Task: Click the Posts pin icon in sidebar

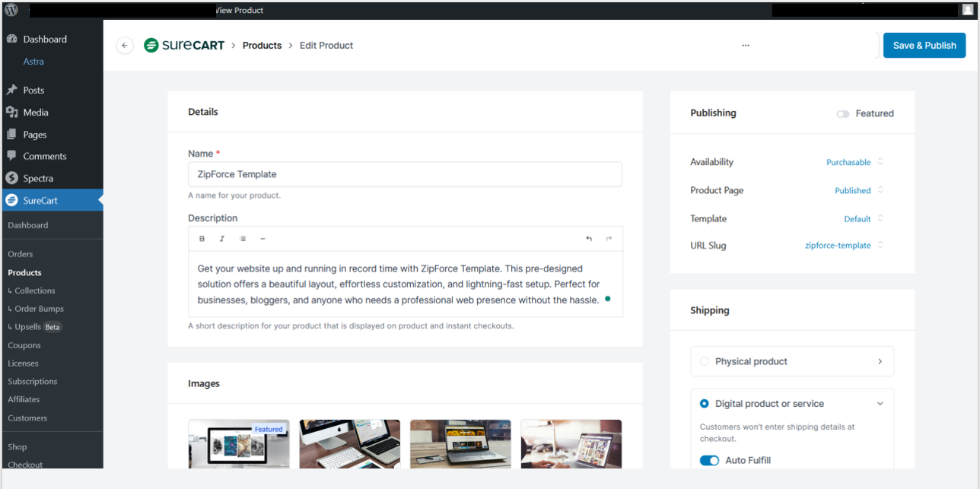Action: pyautogui.click(x=11, y=90)
